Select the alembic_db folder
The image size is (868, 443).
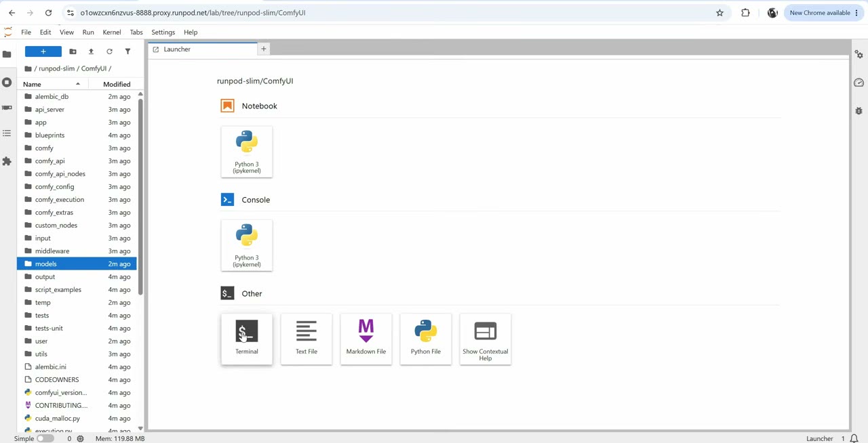pyautogui.click(x=77, y=96)
